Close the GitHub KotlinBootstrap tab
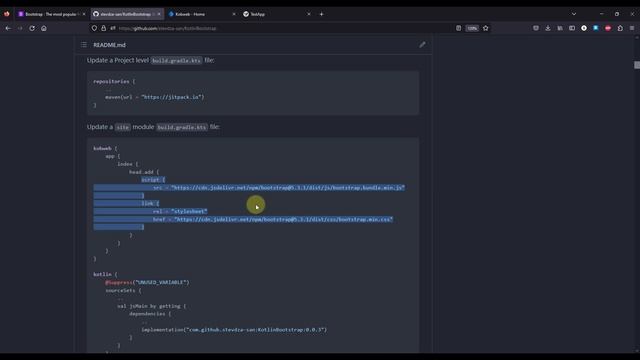The image size is (640, 360). tap(159, 14)
